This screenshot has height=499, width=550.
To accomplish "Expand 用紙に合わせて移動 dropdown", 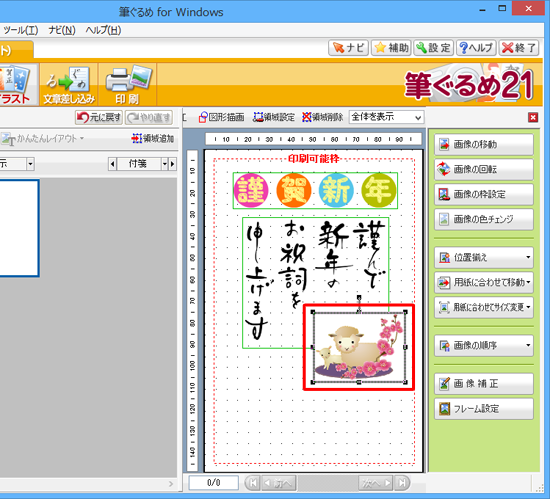I will click(x=484, y=283).
